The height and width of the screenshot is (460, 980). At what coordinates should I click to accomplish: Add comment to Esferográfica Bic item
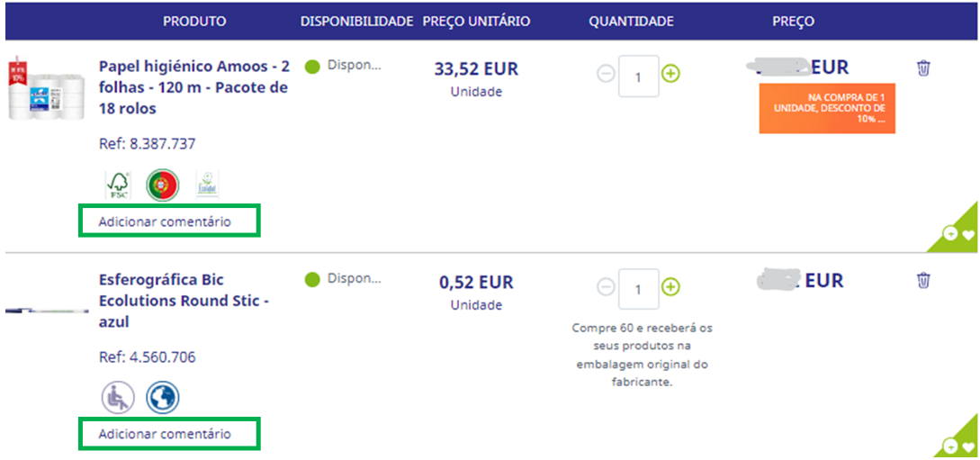(x=165, y=434)
